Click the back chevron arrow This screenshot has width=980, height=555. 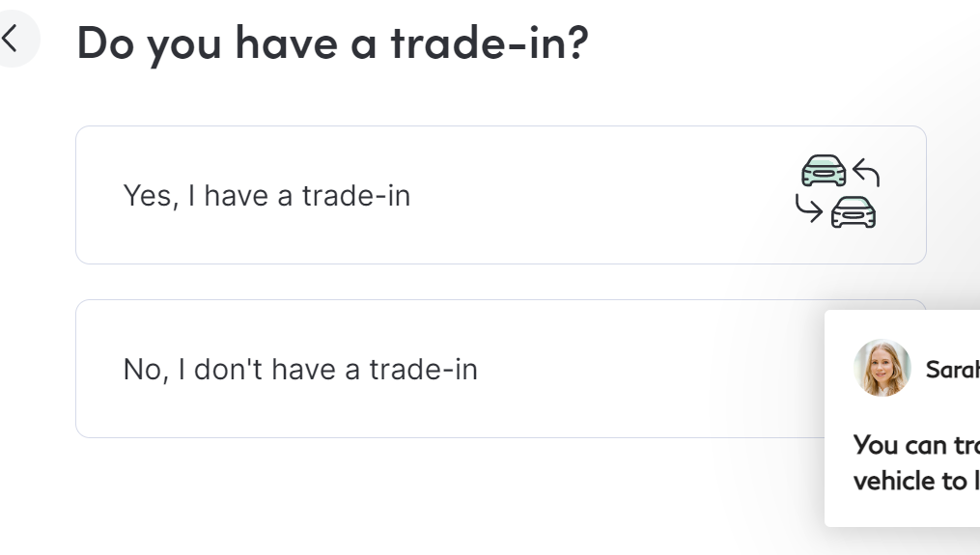click(x=10, y=39)
